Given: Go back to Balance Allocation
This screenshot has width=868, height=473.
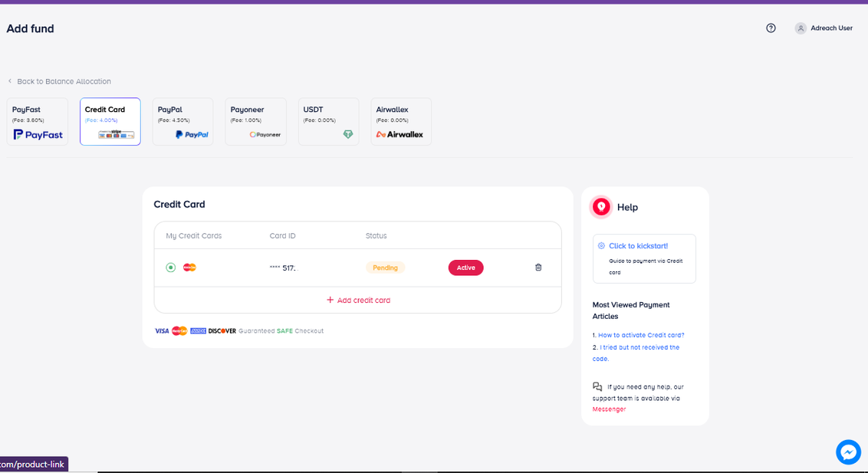Looking at the screenshot, I should tap(64, 81).
